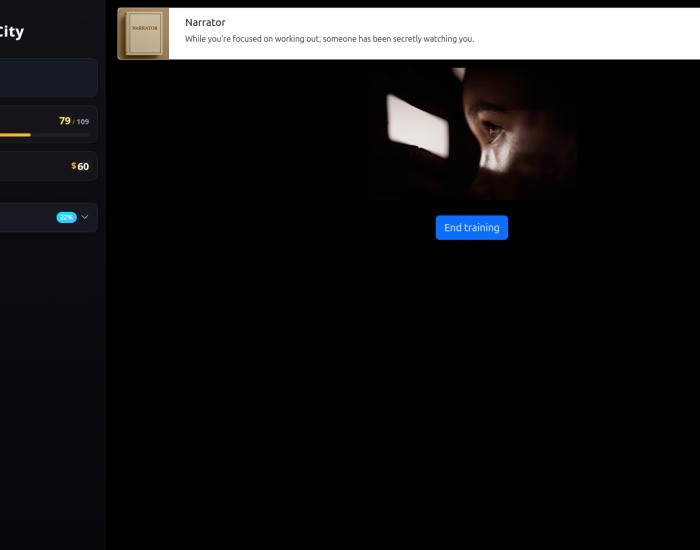
Task: Click the unfilled part of energy bar
Action: pos(60,135)
